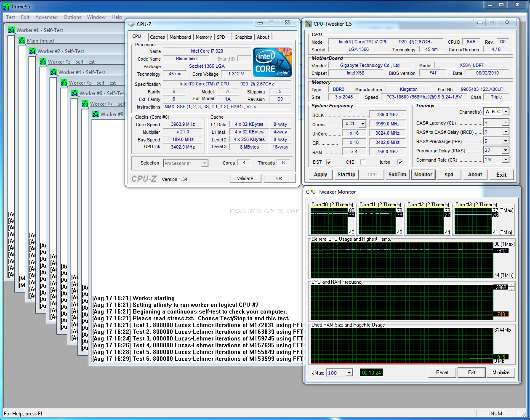Click the Reset button in CPU-Tweaker Monitor
Image resolution: width=530 pixels, height=420 pixels.
[x=442, y=372]
